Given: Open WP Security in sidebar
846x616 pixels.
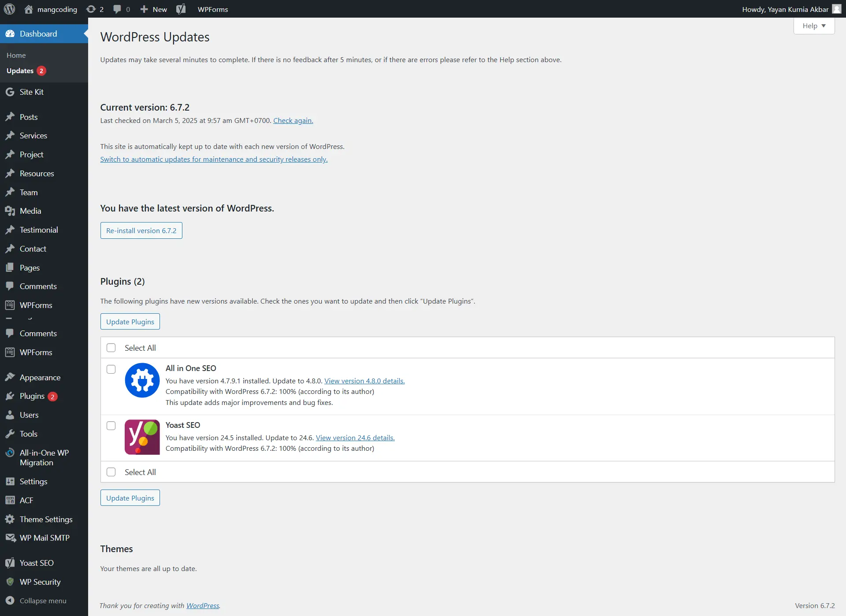Looking at the screenshot, I should pyautogui.click(x=40, y=582).
